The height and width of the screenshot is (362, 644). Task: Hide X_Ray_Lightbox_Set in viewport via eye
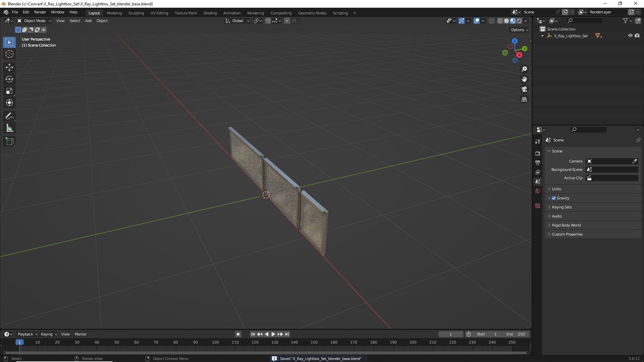click(630, 36)
